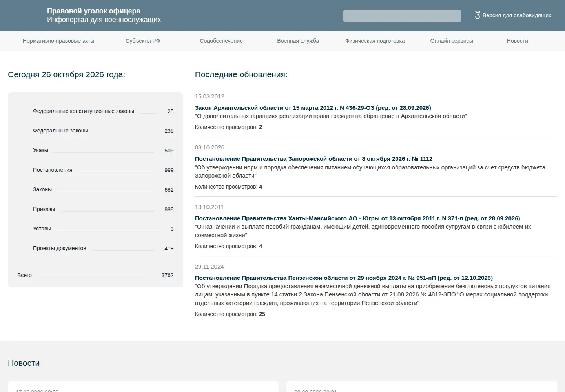Image resolution: width=565 pixels, height=392 pixels.
Task: Go to Правовой уголок офицера home title
Action: click(94, 11)
